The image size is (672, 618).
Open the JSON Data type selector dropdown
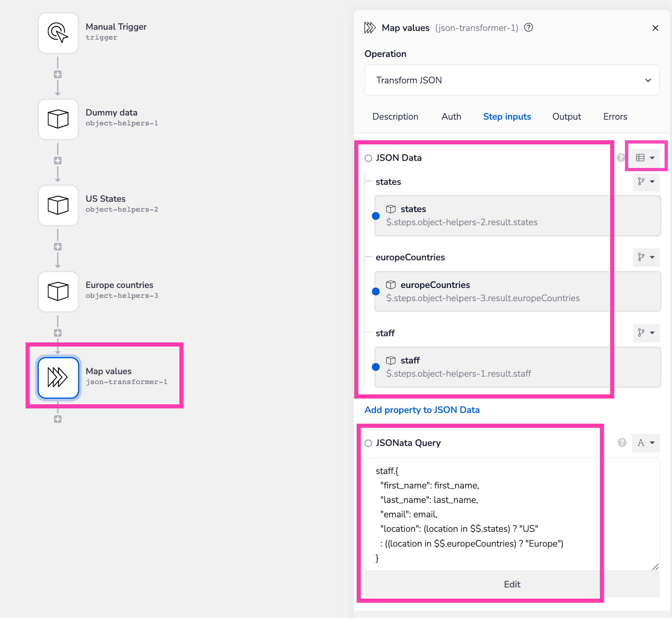click(x=646, y=158)
